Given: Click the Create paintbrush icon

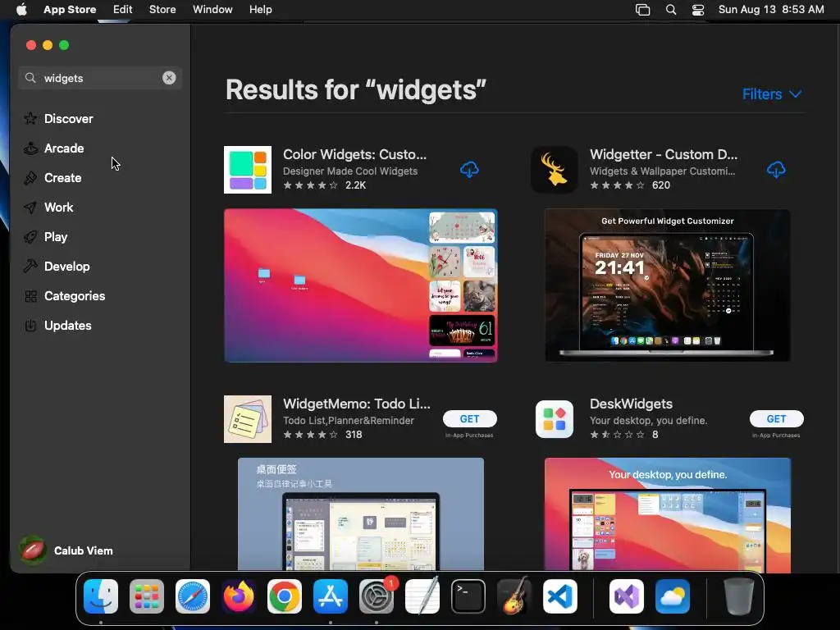Looking at the screenshot, I should (30, 177).
